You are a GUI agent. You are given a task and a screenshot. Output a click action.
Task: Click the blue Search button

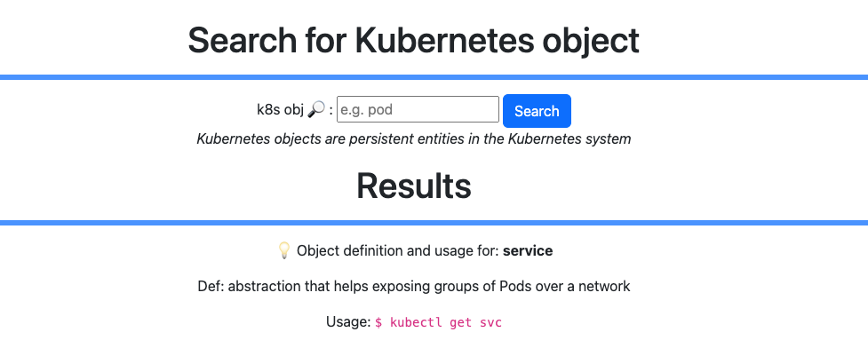537,111
